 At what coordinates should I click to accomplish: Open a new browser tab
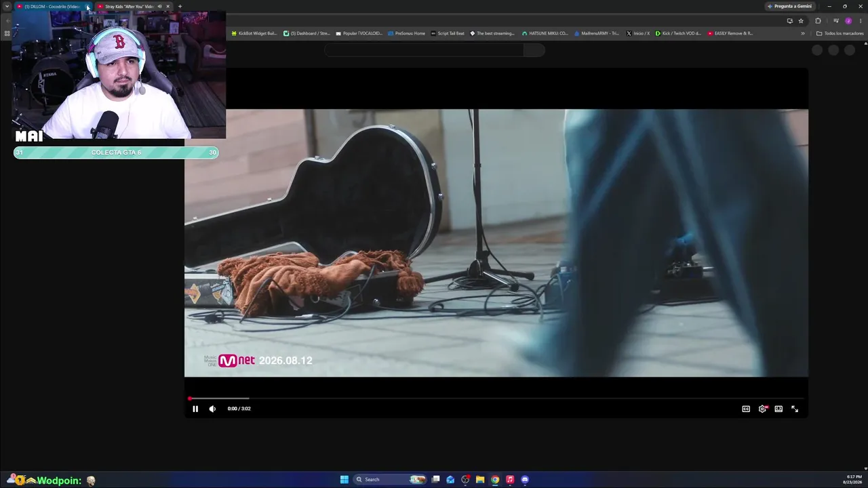pos(180,6)
